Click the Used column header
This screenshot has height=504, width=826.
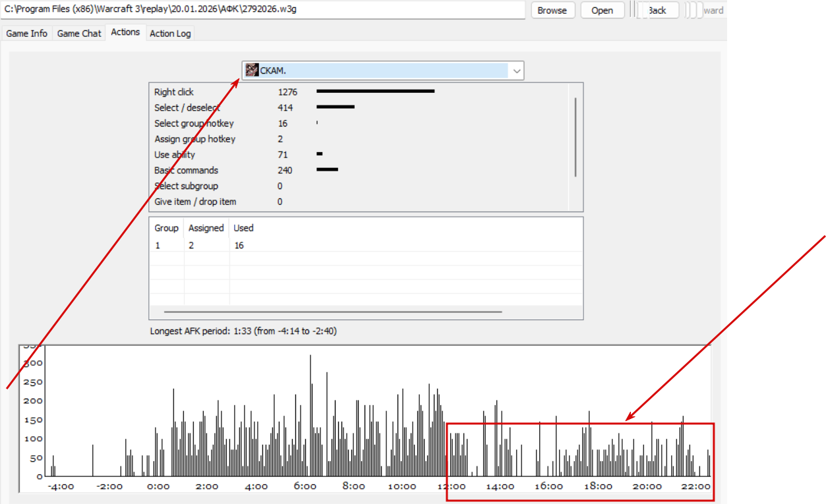tap(243, 228)
